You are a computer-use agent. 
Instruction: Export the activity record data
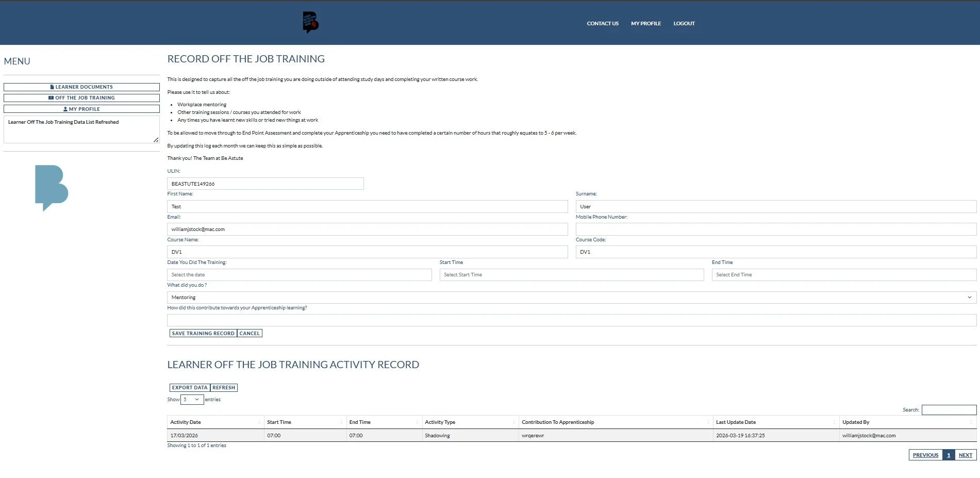tap(190, 388)
